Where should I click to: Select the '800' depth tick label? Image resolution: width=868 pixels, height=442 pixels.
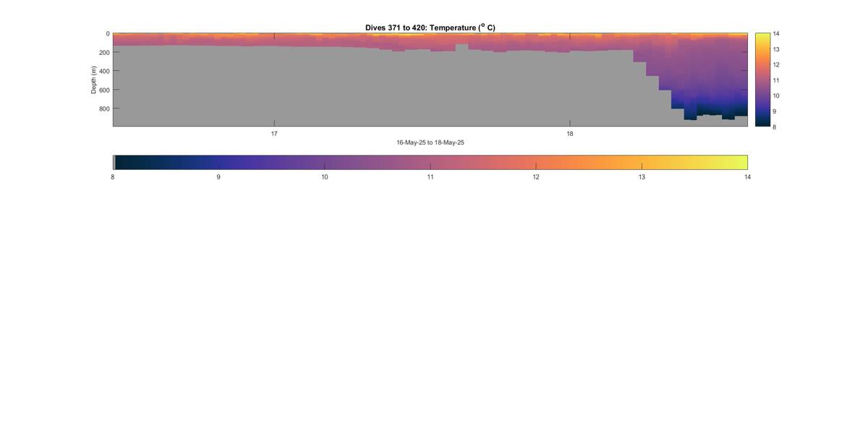coord(104,109)
